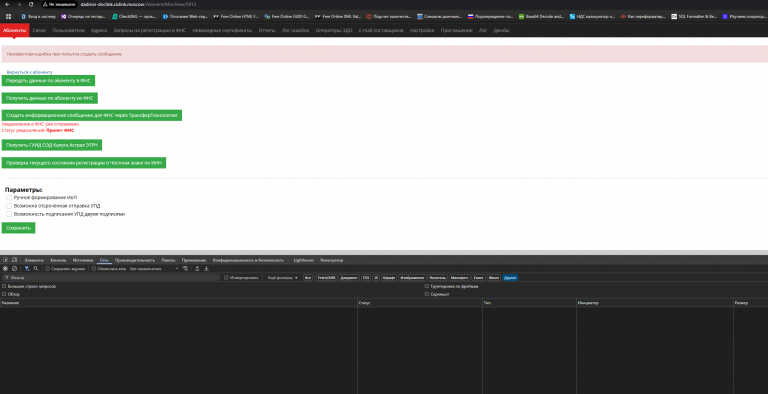Open the 'Free Online HTML' bookmark
Viewport: 768px width, 394px height.
[x=236, y=16]
